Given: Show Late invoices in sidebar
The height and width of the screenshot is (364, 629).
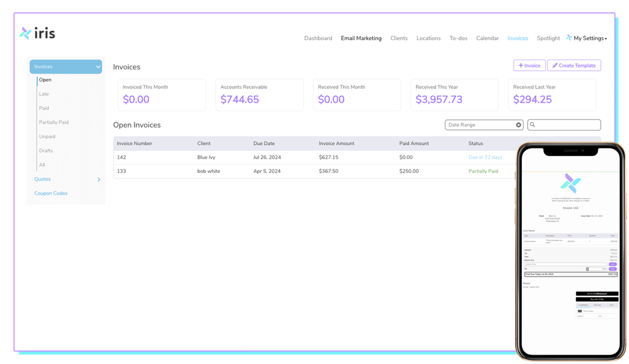Looking at the screenshot, I should click(44, 94).
